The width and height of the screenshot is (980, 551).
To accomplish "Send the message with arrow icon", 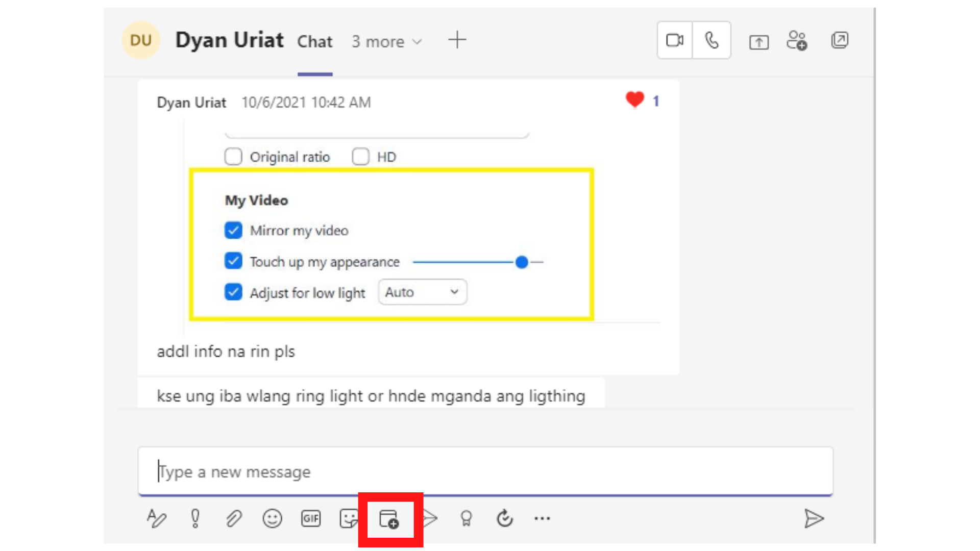I will 814,519.
